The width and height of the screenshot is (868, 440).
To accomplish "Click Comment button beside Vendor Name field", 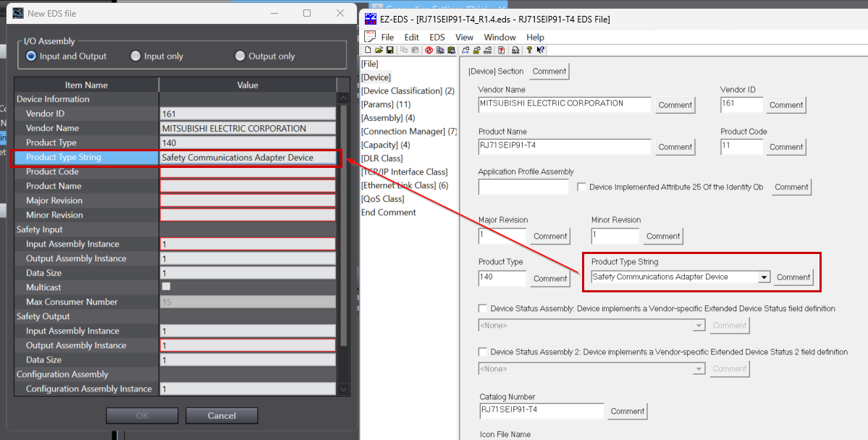I will [x=675, y=105].
